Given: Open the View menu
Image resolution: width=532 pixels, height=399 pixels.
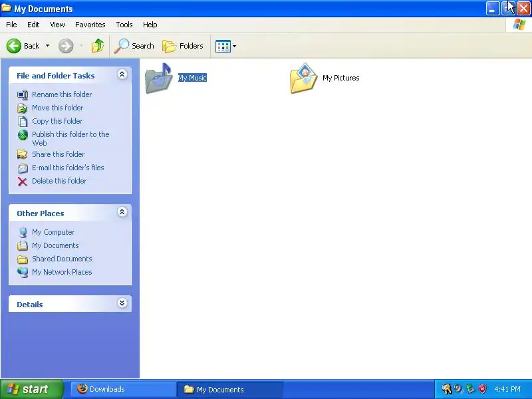Looking at the screenshot, I should coord(57,25).
